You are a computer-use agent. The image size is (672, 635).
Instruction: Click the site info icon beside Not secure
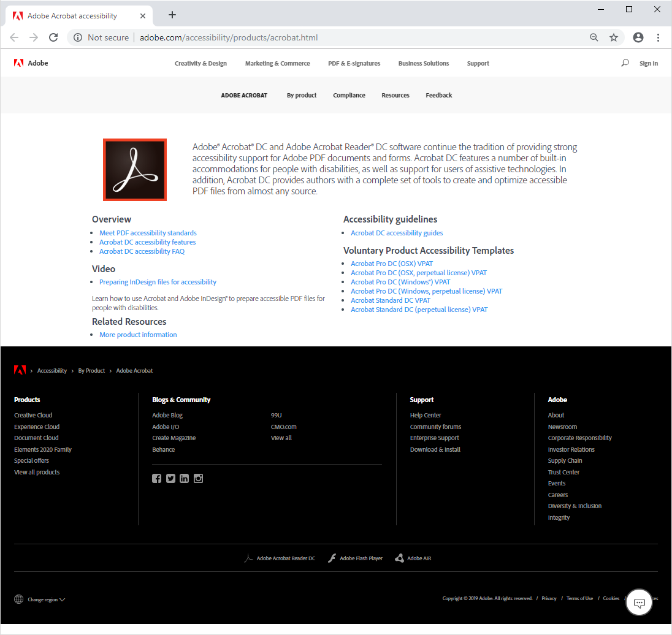(x=78, y=37)
